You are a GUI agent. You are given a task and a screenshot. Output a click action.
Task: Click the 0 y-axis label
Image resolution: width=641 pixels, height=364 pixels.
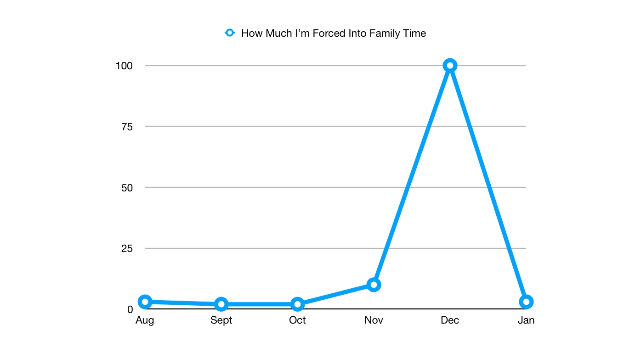pos(130,309)
